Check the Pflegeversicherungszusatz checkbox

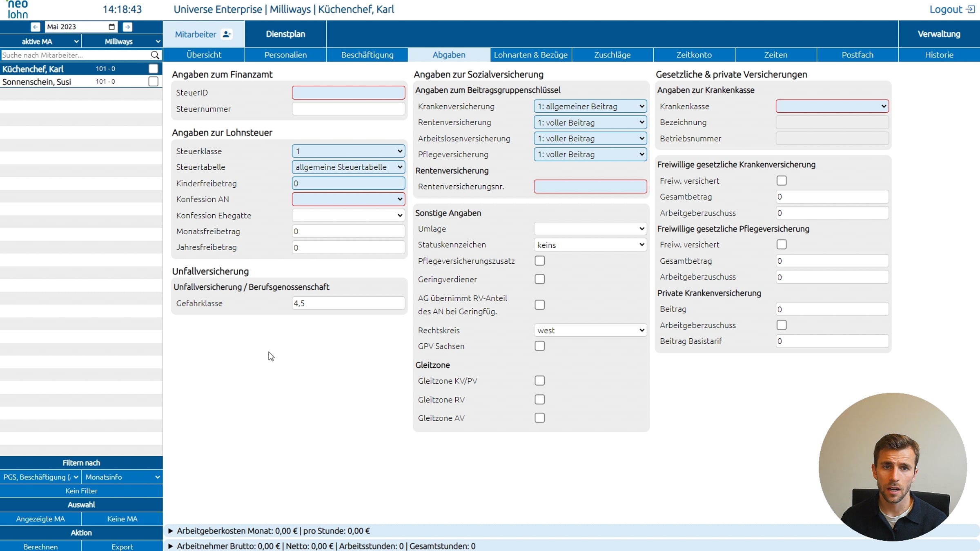click(540, 261)
